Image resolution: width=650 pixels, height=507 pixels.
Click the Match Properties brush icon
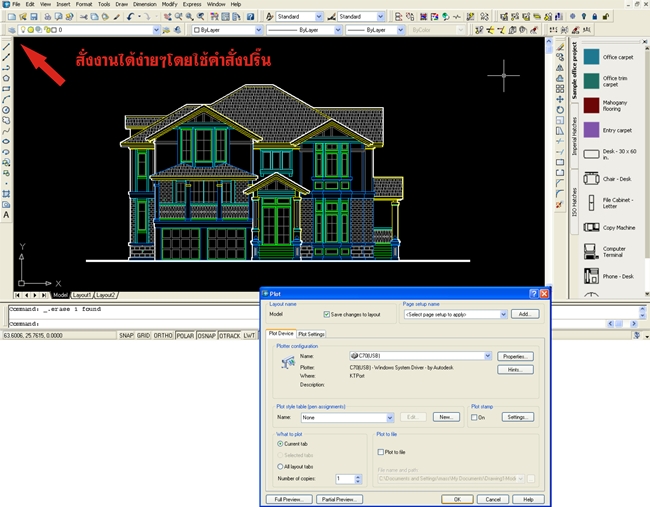(x=116, y=17)
